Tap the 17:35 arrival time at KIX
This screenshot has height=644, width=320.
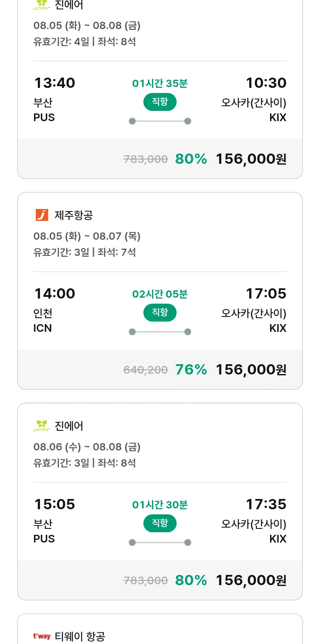tap(266, 504)
